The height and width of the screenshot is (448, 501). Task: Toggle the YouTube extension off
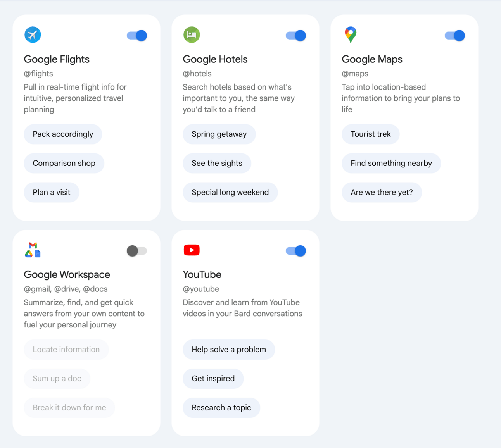coord(296,251)
